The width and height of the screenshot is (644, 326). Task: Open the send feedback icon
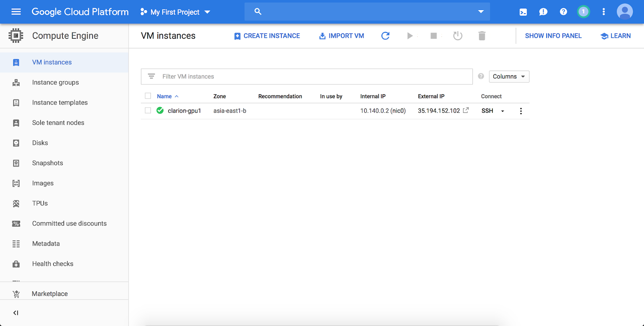pos(543,12)
